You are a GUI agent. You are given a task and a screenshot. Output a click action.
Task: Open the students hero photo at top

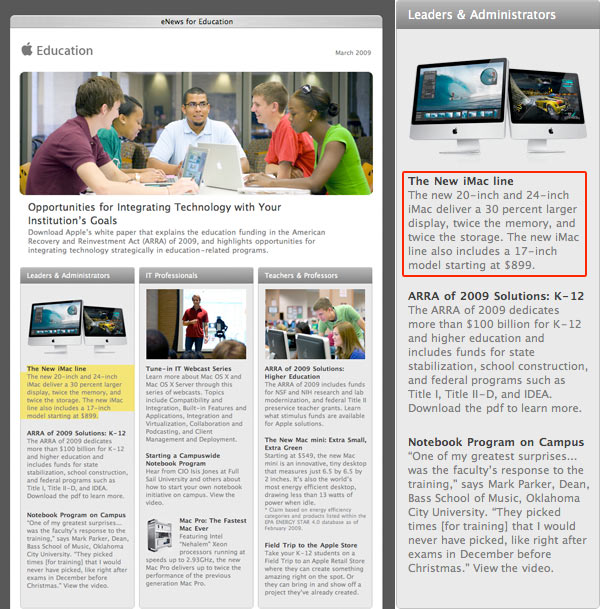(196, 133)
